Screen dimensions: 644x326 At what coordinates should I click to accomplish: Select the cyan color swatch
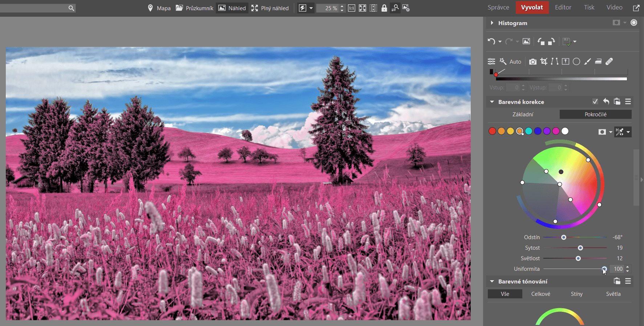(528, 131)
